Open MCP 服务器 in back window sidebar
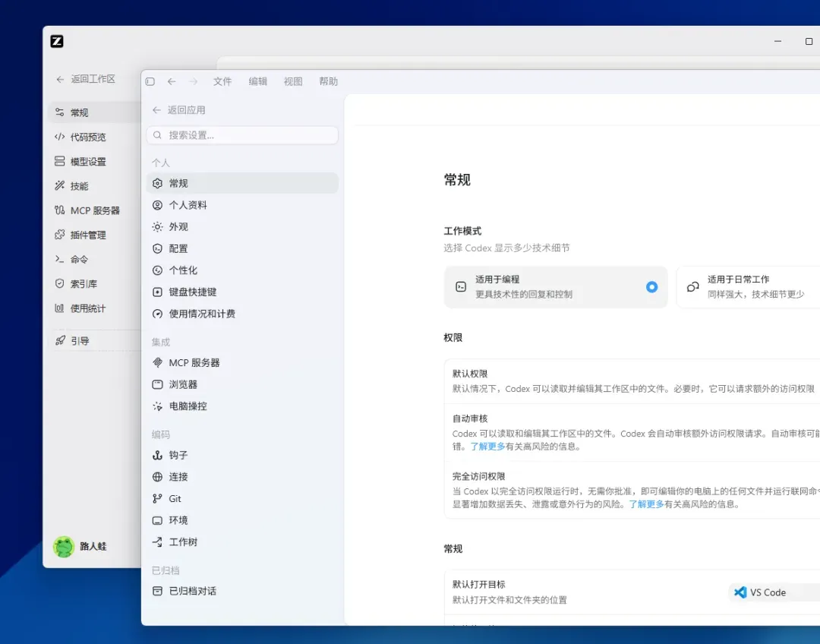Viewport: 820px width, 644px height. click(x=95, y=210)
